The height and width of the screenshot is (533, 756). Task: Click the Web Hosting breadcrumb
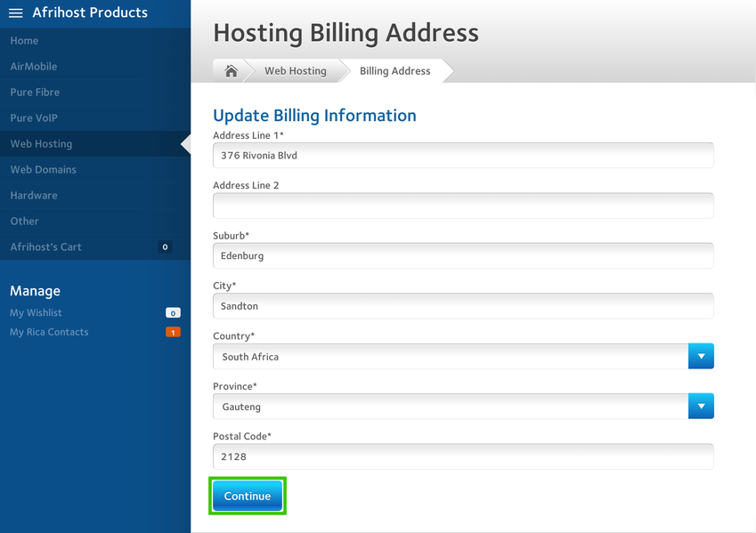(295, 71)
